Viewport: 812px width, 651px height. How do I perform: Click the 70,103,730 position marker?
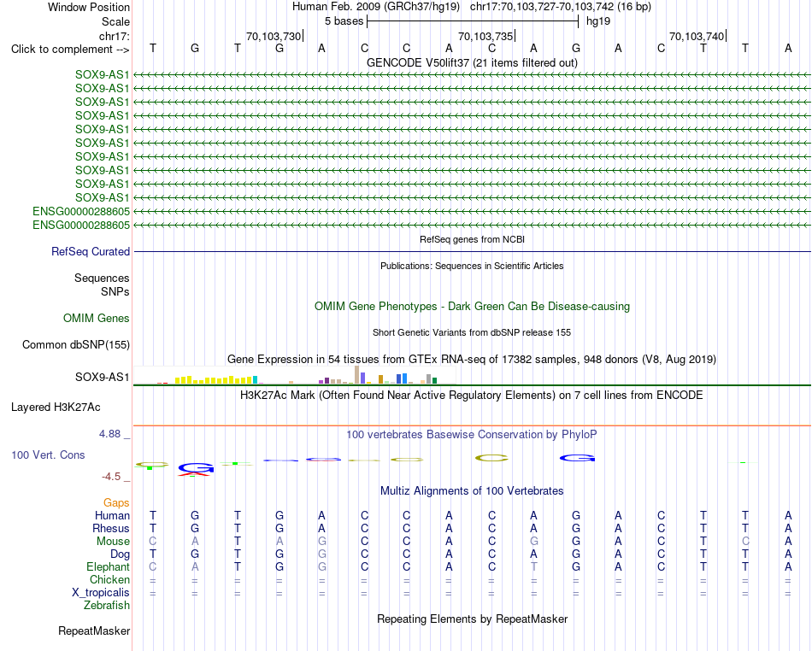(x=274, y=36)
